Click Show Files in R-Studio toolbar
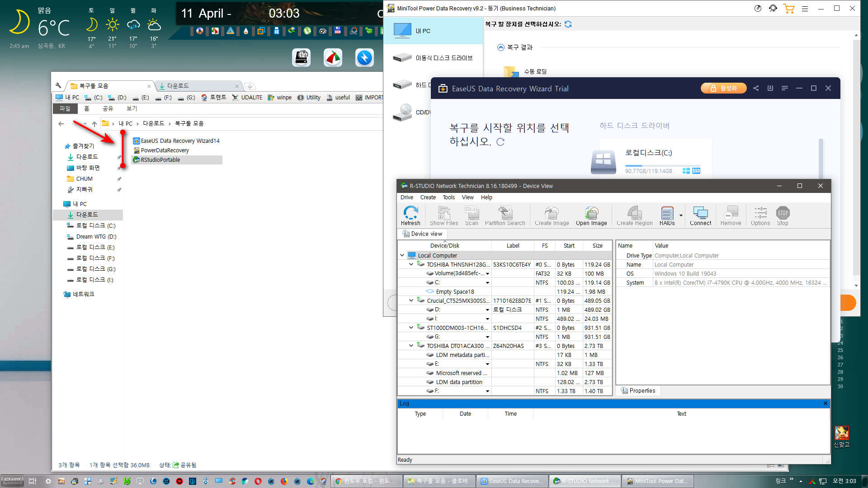The image size is (868, 488). [x=444, y=216]
